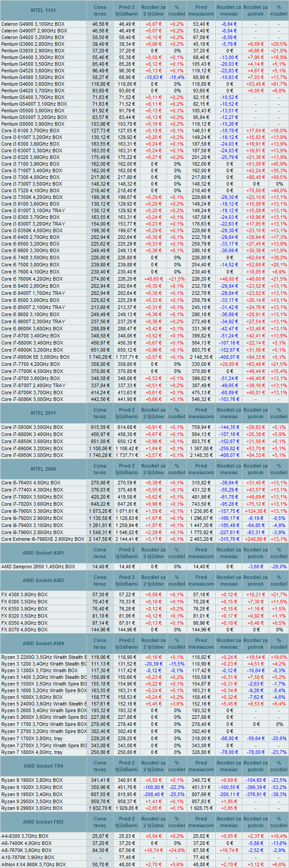The image size is (289, 868).
Task: Select Core i9-7900X 3.30GHz BOX name
Action: (32, 511)
